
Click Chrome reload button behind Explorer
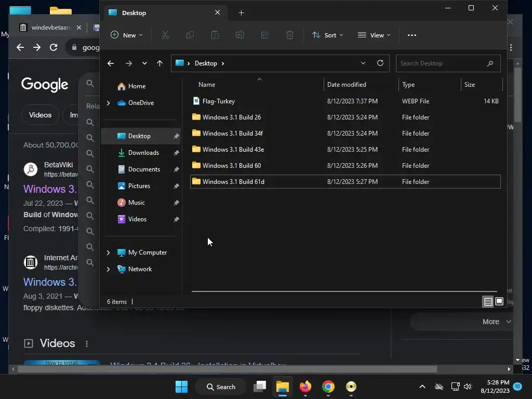coord(54,47)
